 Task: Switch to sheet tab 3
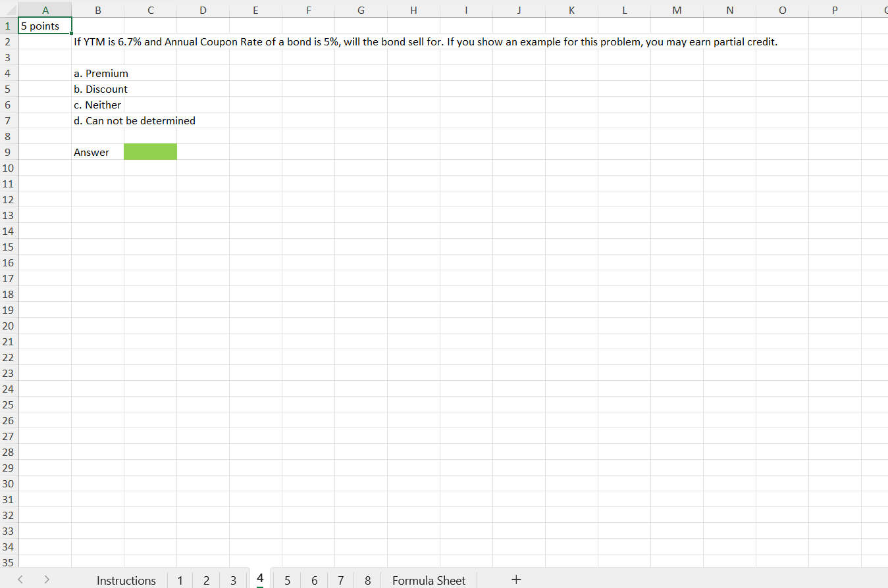coord(233,580)
